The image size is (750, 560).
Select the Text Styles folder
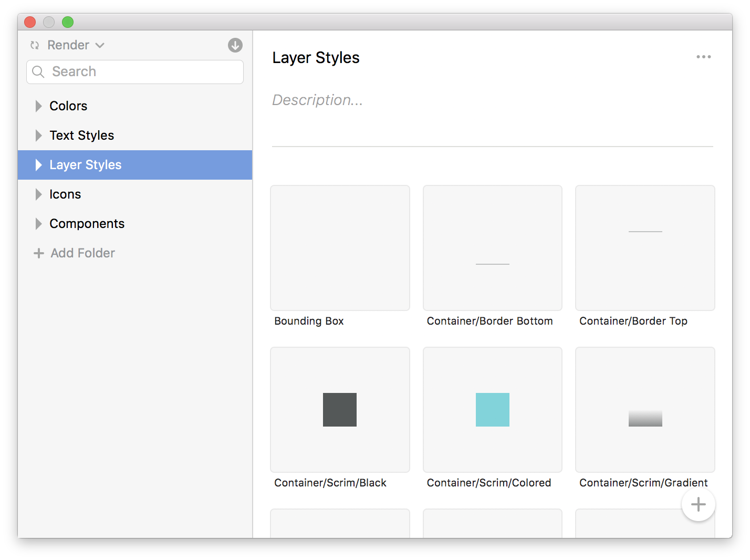[135, 136]
